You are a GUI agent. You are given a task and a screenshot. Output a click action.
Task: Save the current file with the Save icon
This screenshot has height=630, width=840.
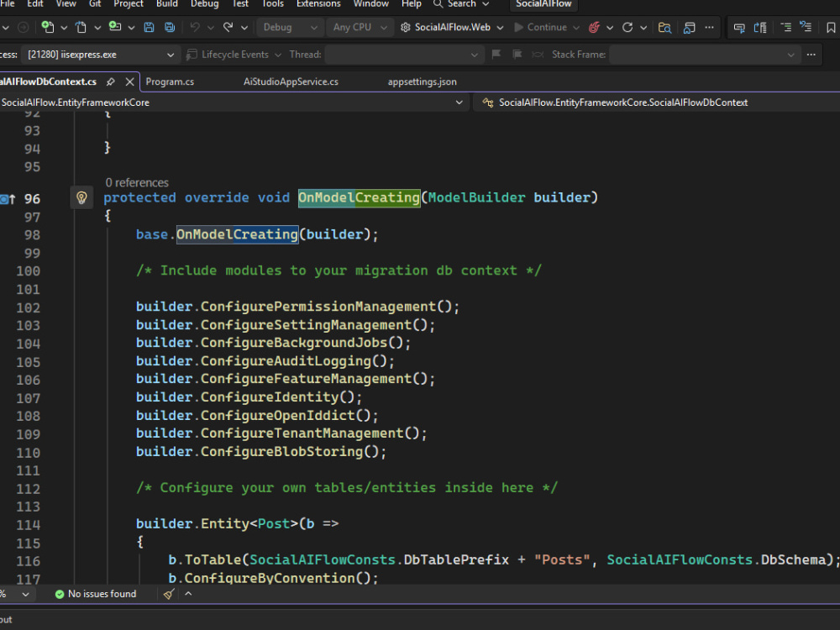click(149, 28)
